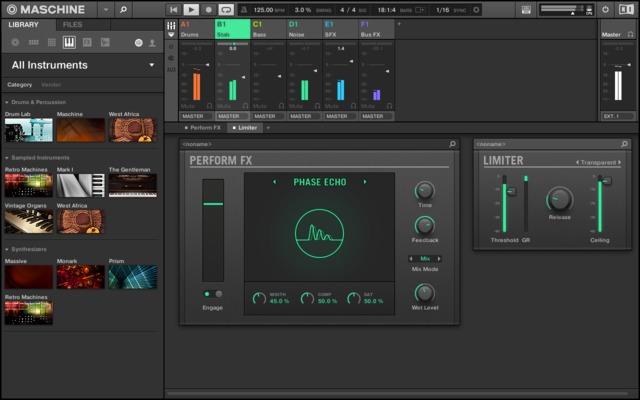Click the restart transport button
Screen dimensions: 640x400
173,9
